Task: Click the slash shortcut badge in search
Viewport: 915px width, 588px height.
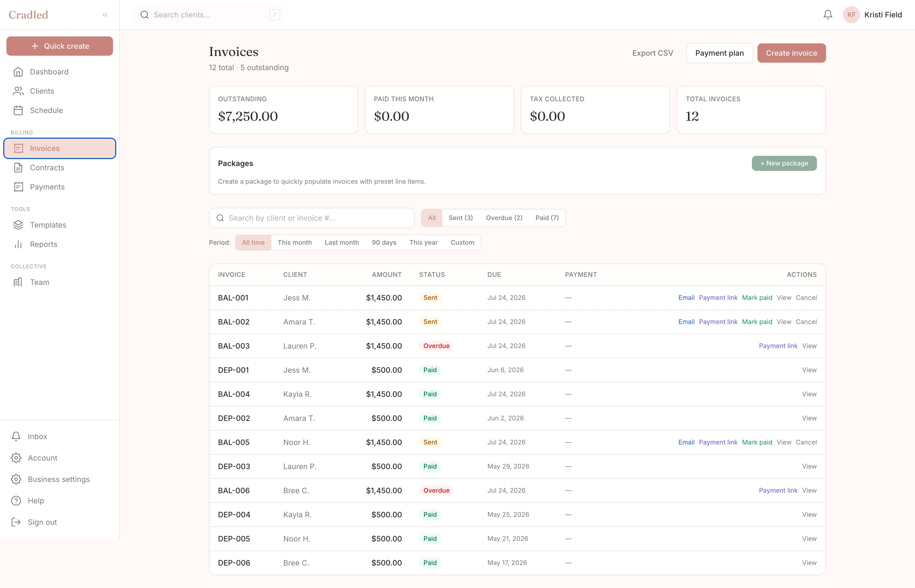Action: coord(275,15)
